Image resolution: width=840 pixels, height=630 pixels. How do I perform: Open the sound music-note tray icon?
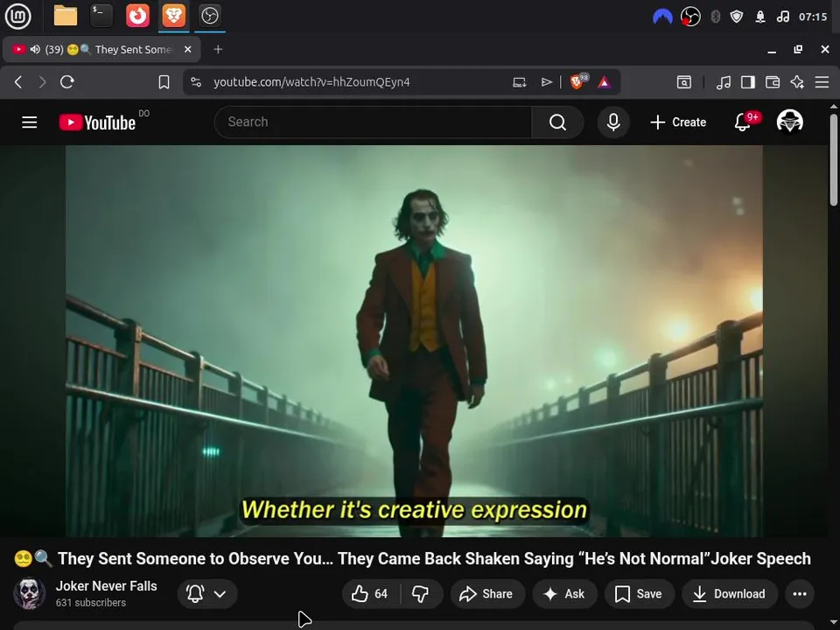pyautogui.click(x=782, y=17)
